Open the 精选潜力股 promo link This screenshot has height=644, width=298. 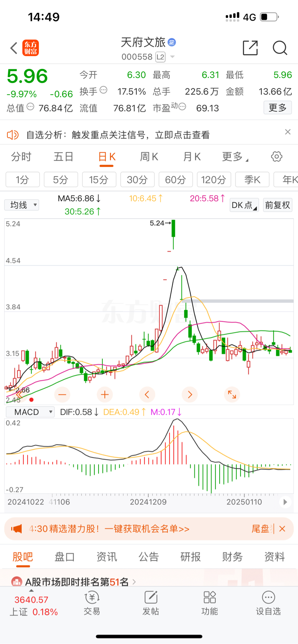[109, 529]
